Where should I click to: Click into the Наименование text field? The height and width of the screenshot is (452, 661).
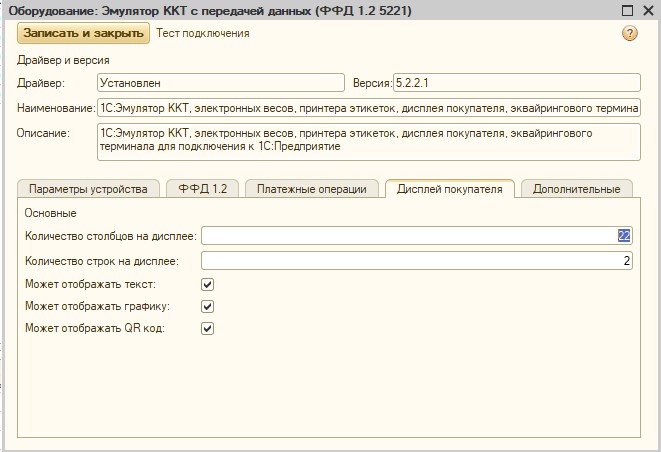(x=368, y=108)
